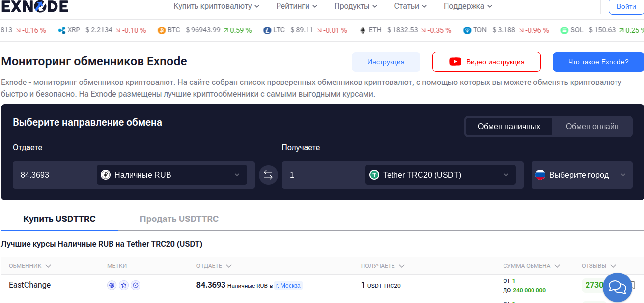
Task: Expand the Купить криптовалюту menu
Action: [217, 6]
